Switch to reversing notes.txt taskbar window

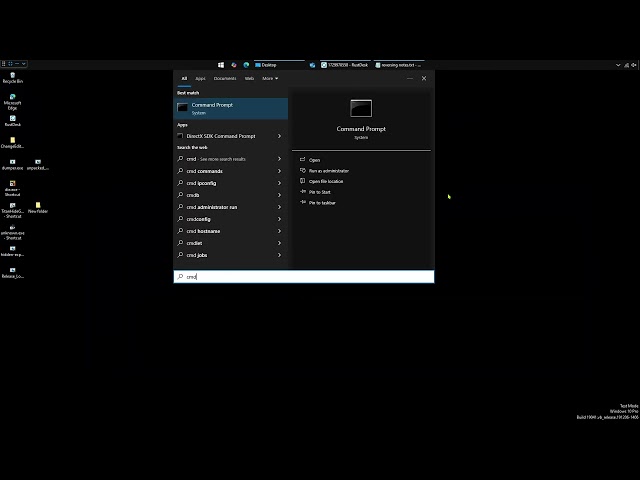click(x=399, y=65)
